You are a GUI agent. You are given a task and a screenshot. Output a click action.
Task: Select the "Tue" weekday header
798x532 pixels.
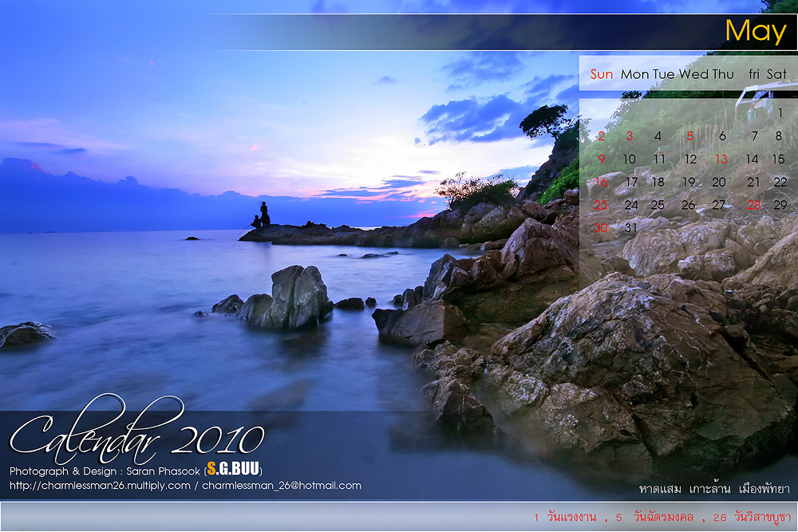pos(664,74)
